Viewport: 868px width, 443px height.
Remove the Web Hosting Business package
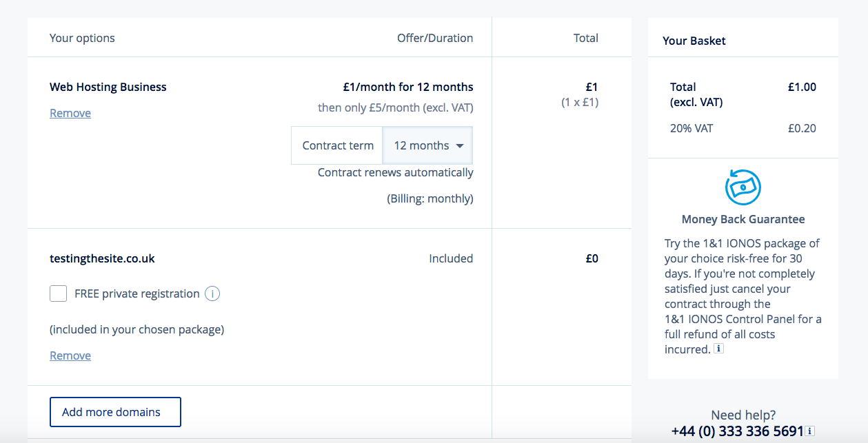[x=70, y=112]
